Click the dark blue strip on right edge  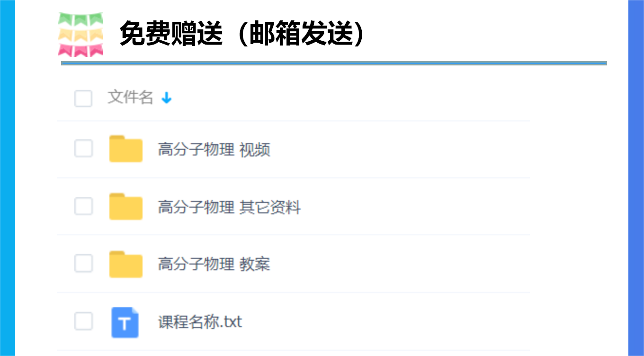click(x=636, y=178)
